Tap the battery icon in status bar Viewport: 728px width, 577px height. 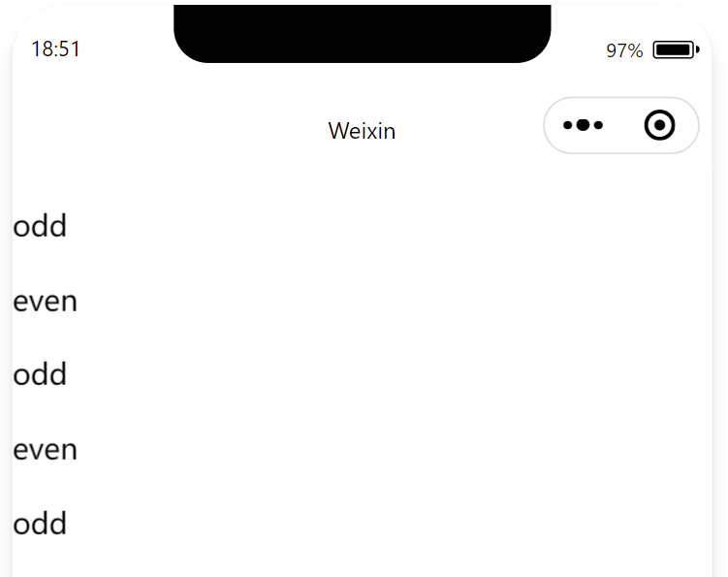676,49
